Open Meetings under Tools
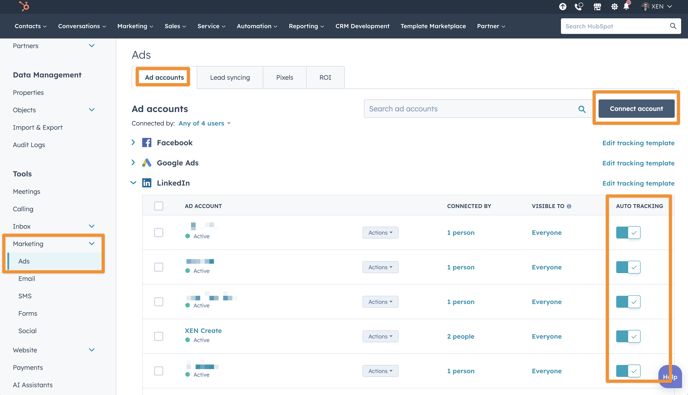 (26, 191)
